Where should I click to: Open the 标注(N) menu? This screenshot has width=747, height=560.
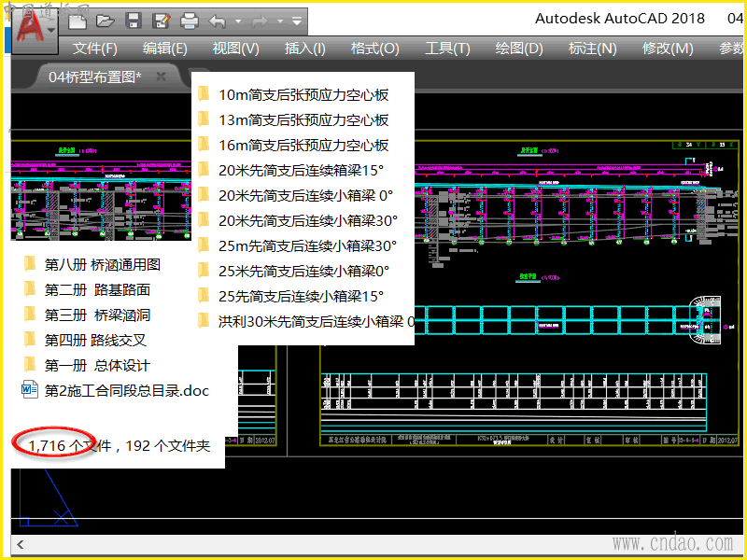click(592, 49)
